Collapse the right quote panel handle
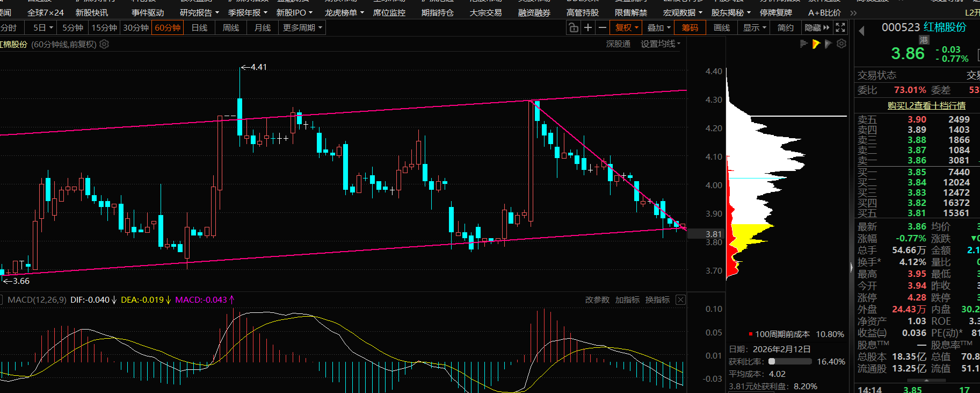Image resolution: width=980 pixels, height=393 pixels. coord(851,267)
